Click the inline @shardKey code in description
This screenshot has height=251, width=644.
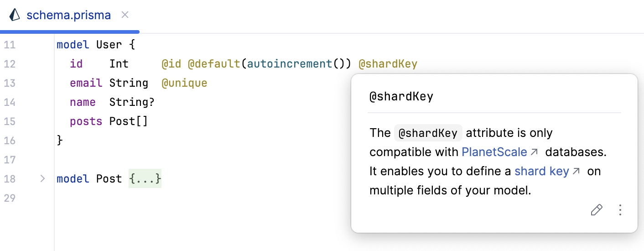click(428, 133)
